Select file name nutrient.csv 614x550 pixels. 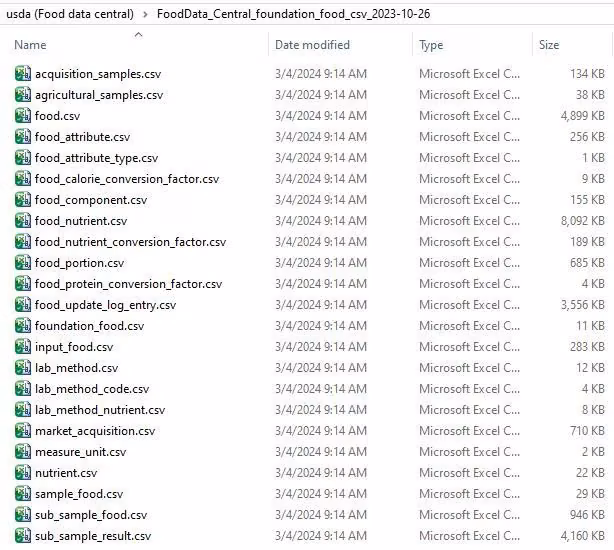point(66,473)
